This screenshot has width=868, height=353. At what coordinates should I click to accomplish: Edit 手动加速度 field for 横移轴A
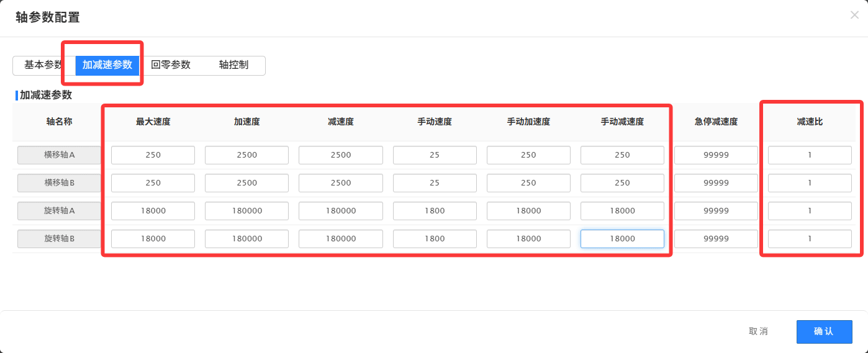pyautogui.click(x=528, y=155)
